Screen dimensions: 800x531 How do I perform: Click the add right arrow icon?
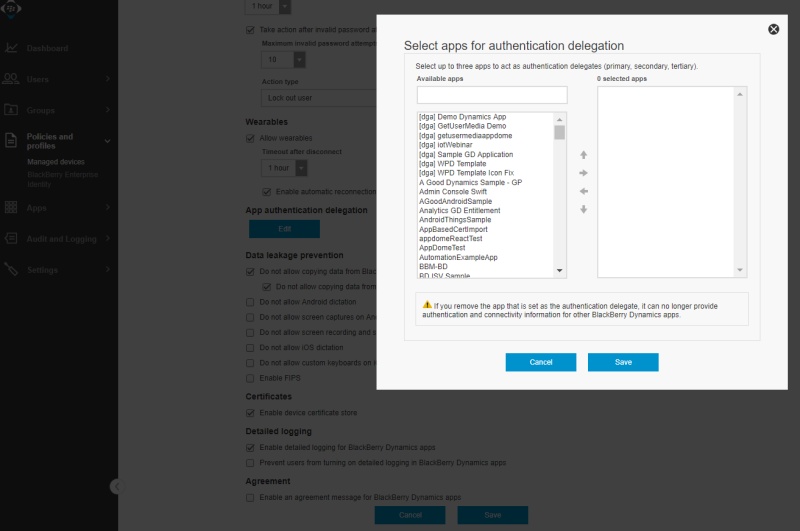[x=584, y=173]
